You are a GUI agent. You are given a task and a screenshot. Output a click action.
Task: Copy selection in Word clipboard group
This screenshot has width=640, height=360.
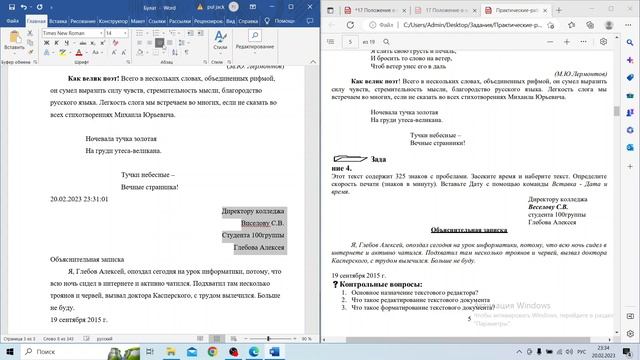(x=30, y=42)
